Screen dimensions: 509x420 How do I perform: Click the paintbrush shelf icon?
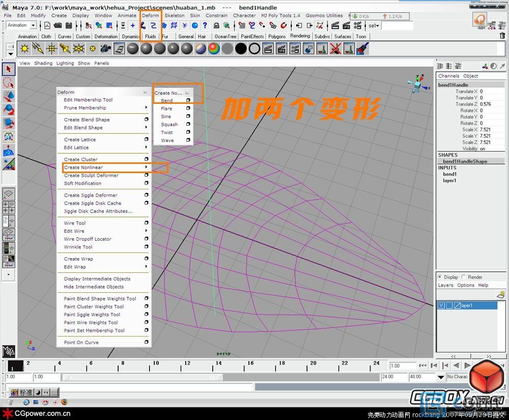(x=362, y=49)
